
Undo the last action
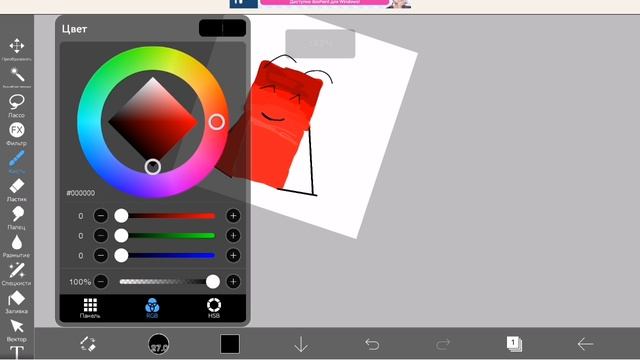(372, 344)
